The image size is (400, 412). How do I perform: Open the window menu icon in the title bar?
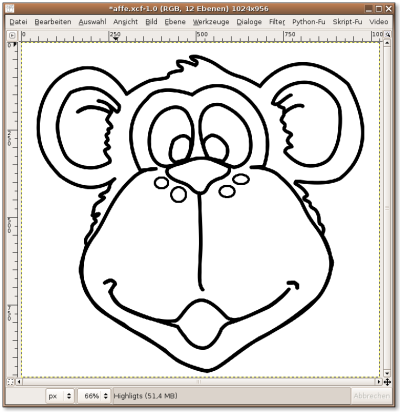click(x=11, y=9)
